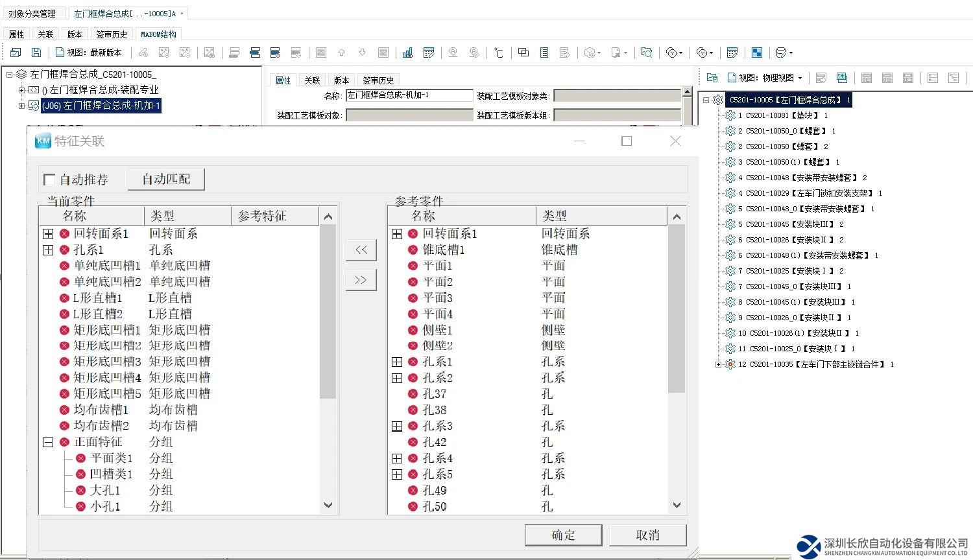Expand 孔系2 in the reference part list
Image resolution: width=973 pixels, height=560 pixels.
[397, 378]
